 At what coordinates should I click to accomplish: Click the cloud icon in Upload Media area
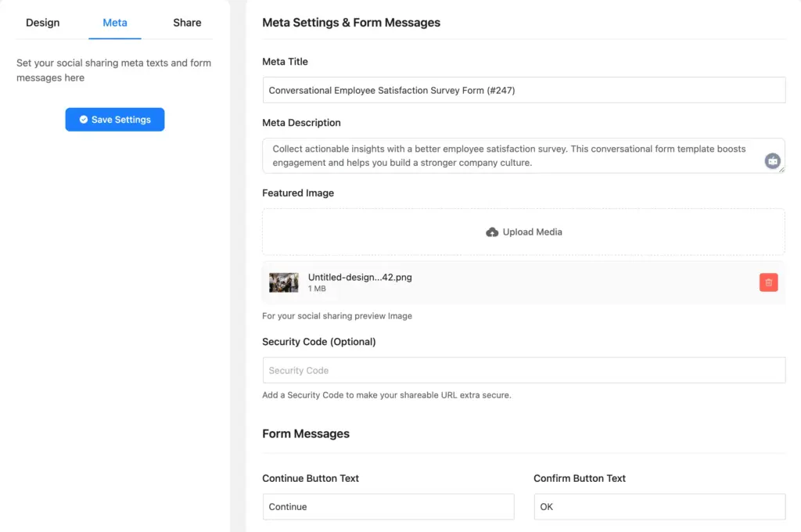coord(492,232)
